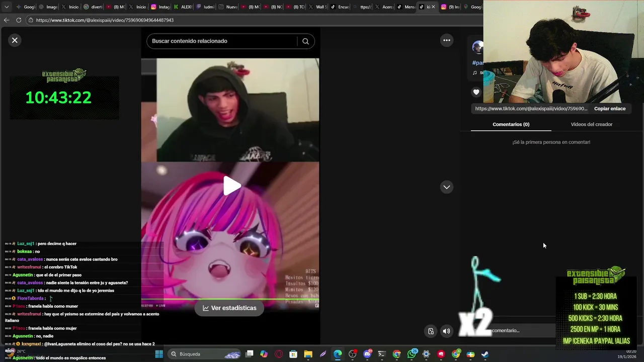644x362 pixels.
Task: Click the tiktok.com URL address bar
Action: (105, 20)
